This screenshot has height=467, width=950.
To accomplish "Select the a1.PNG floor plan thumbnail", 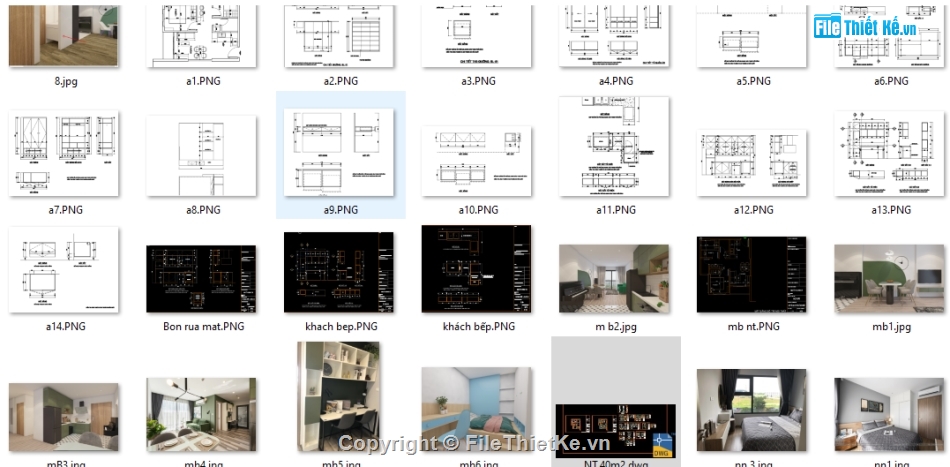I will point(201,36).
